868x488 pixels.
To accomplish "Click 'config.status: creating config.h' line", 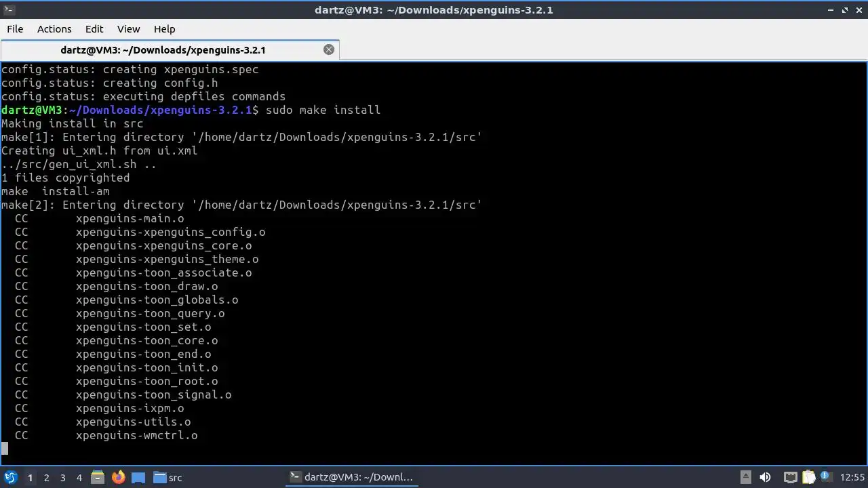I will tap(110, 83).
